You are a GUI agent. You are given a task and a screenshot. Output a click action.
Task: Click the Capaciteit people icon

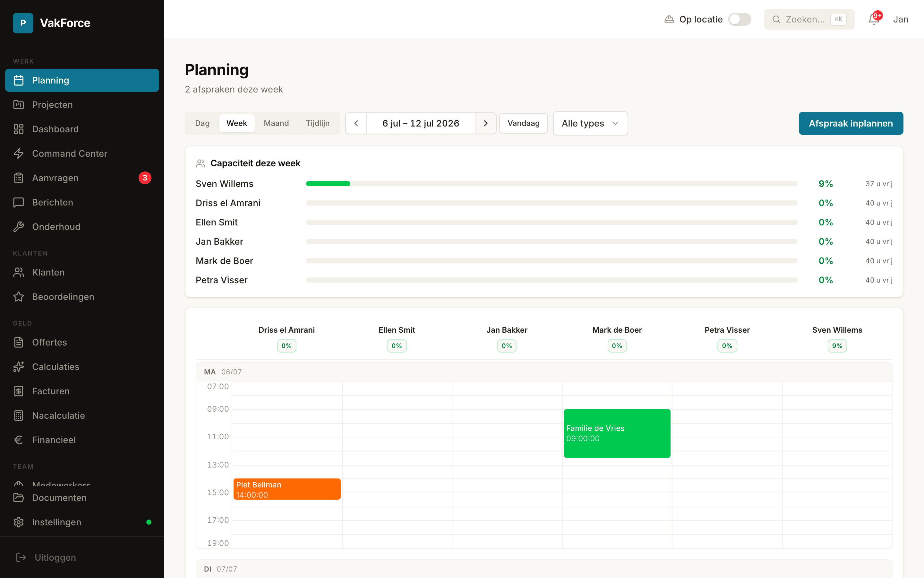[x=201, y=164]
